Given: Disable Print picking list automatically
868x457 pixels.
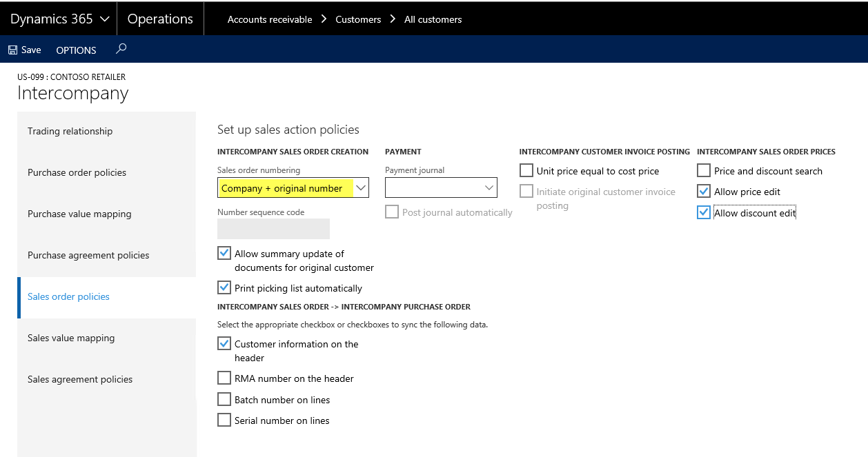Looking at the screenshot, I should pos(224,288).
